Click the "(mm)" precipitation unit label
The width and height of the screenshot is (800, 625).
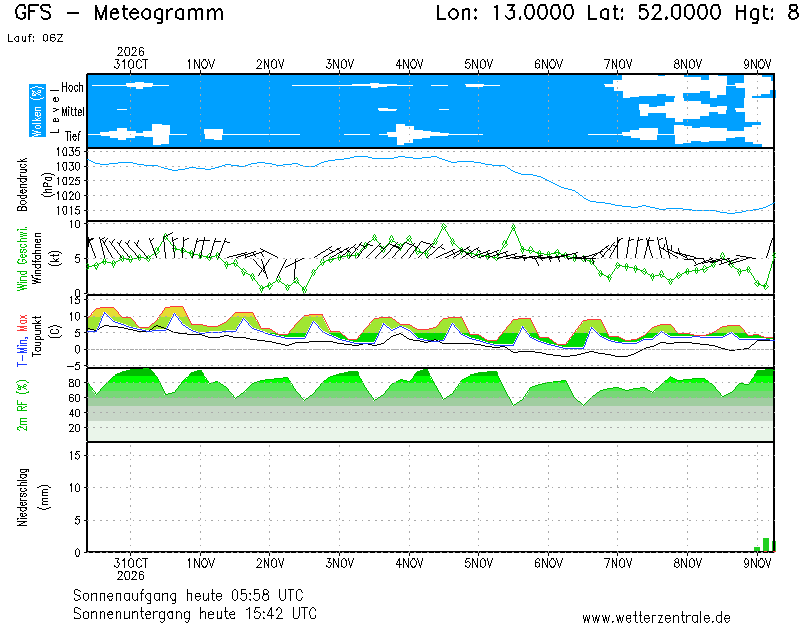(46, 497)
